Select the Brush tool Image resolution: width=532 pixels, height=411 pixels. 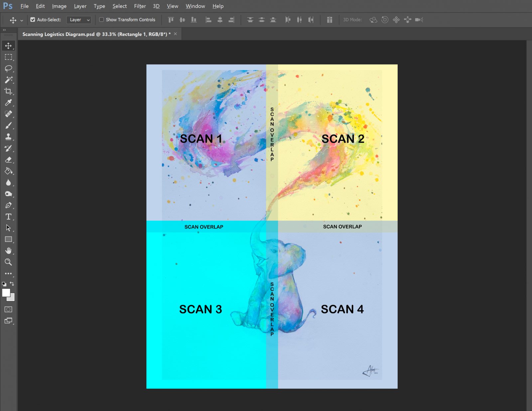[8, 125]
